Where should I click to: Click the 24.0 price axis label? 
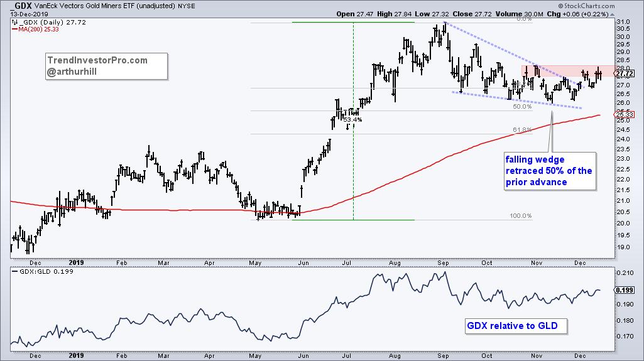(x=623, y=139)
